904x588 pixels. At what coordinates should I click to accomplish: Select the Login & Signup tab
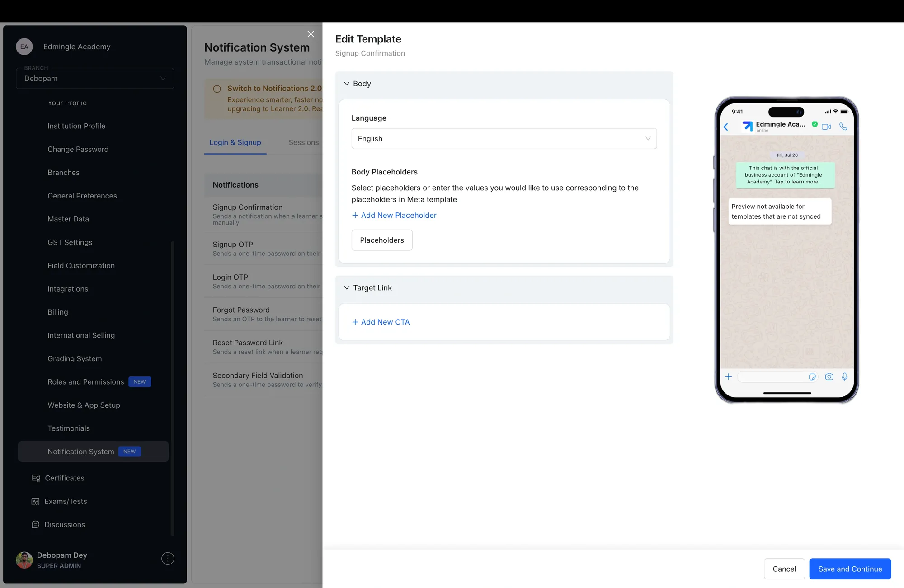click(x=235, y=143)
